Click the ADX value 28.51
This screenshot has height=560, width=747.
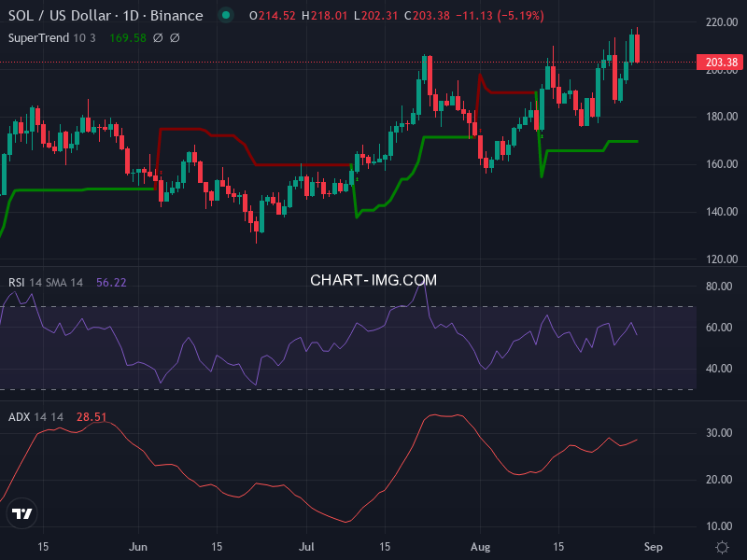(x=92, y=417)
